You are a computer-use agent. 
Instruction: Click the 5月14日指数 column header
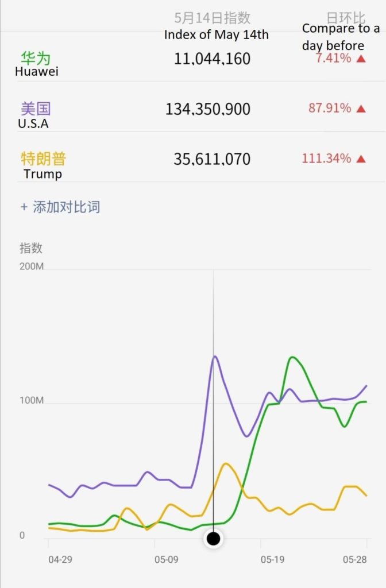pos(213,18)
